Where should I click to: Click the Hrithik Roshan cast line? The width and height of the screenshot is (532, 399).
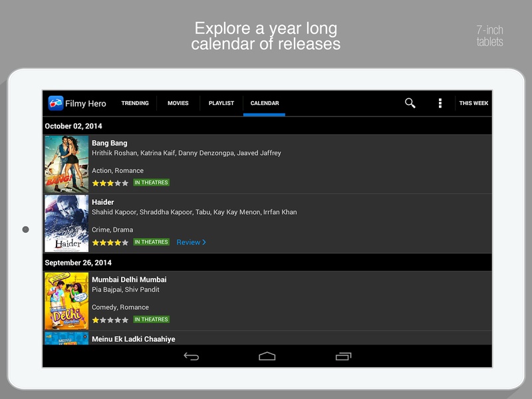coord(186,153)
